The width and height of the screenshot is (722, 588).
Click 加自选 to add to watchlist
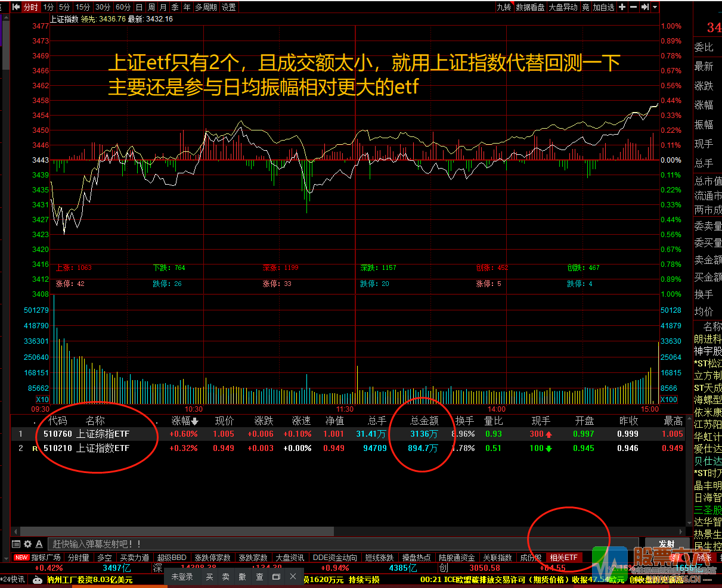604,7
